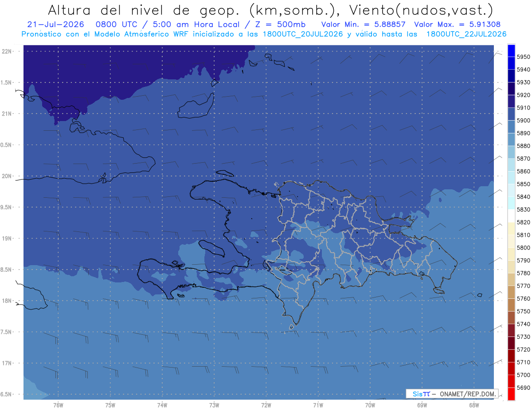Click the '5780' legend value
This screenshot has height=411, width=532.
(x=523, y=273)
